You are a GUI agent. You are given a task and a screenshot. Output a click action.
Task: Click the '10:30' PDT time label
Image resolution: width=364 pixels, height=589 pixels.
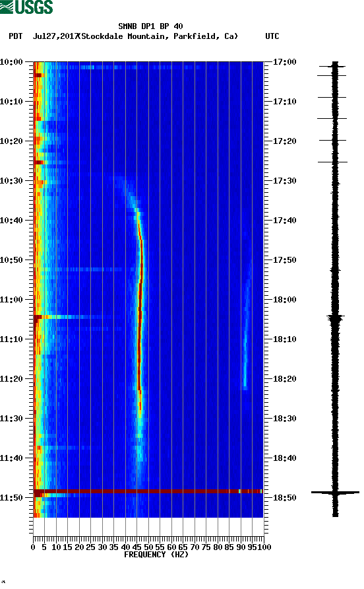pos(11,181)
